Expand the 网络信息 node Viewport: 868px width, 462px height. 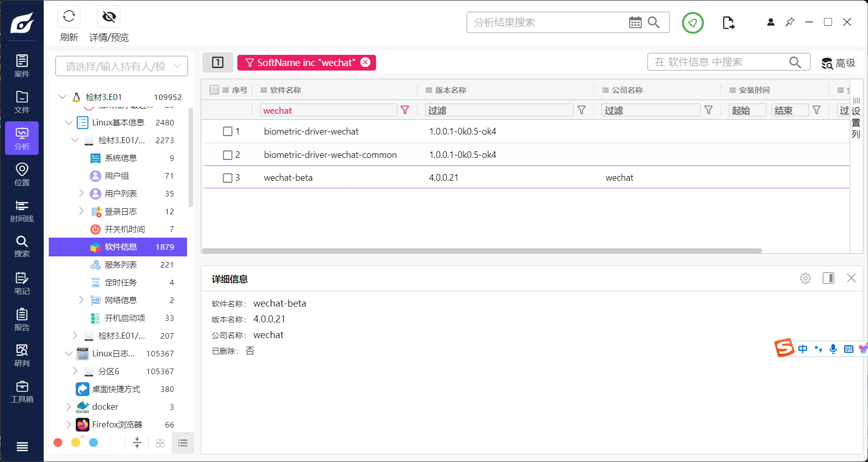tap(81, 300)
